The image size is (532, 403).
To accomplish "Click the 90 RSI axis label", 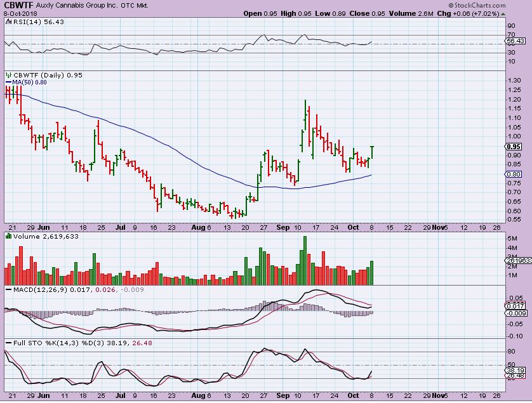I will (511, 26).
